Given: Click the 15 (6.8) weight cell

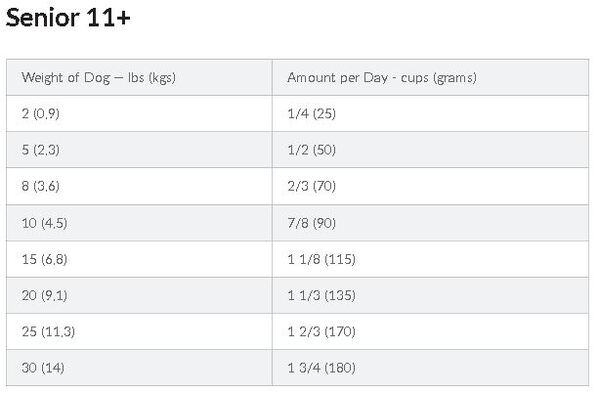Looking at the screenshot, I should point(139,259).
